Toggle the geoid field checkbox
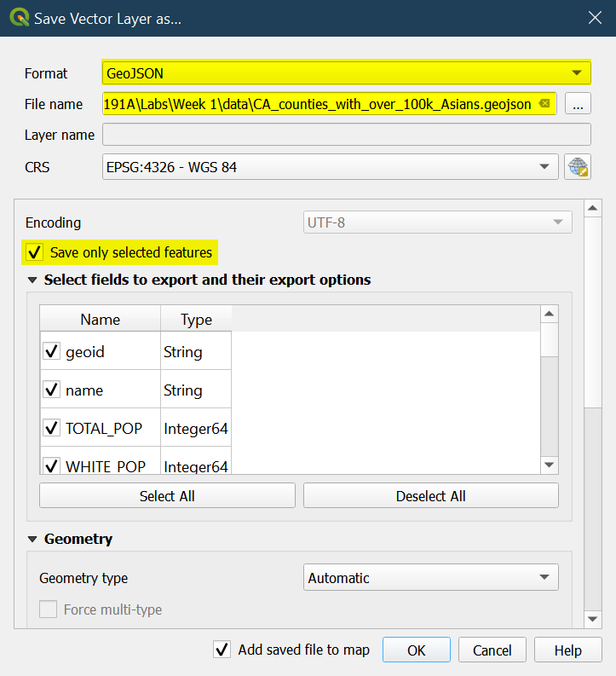This screenshot has height=676, width=616. (52, 352)
